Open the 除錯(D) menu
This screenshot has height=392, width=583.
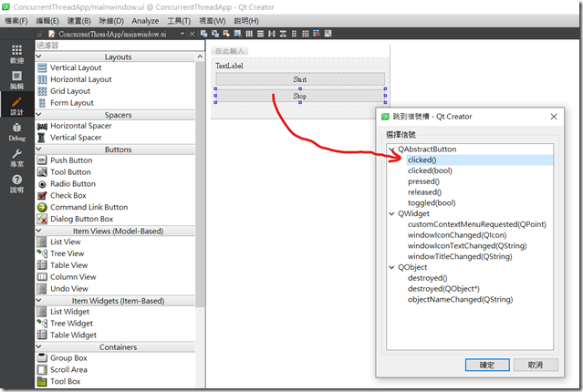tap(111, 21)
